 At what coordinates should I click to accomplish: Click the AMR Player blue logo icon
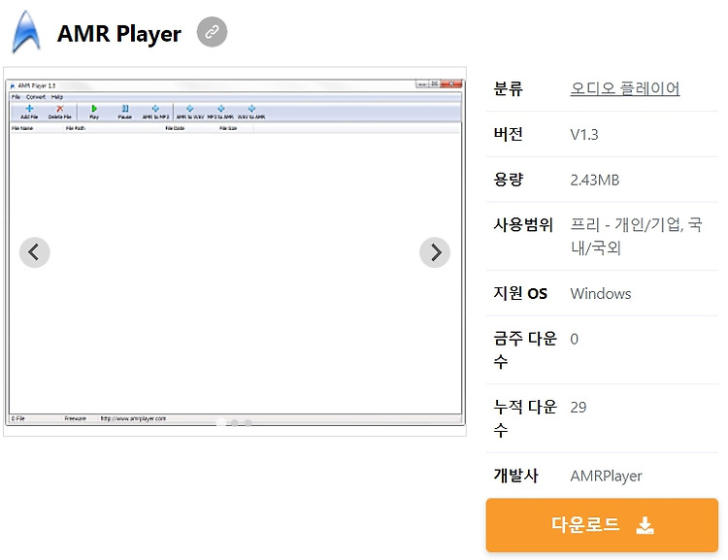26,32
